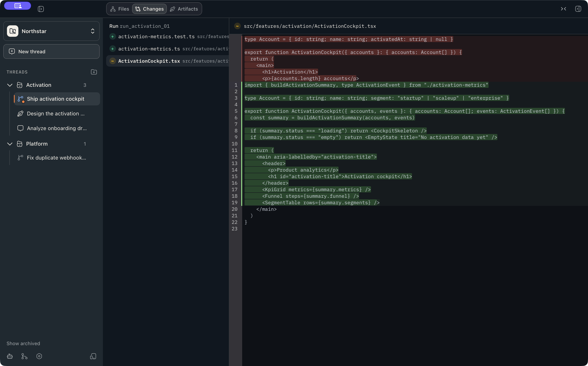Image resolution: width=588 pixels, height=366 pixels.
Task: Click the modified badge in the diff header
Action: [237, 26]
